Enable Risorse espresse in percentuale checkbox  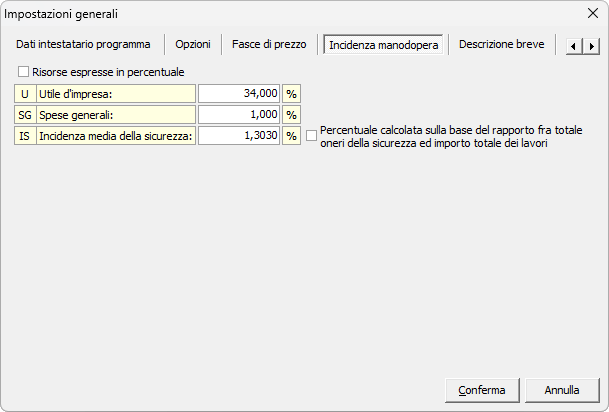(x=24, y=72)
